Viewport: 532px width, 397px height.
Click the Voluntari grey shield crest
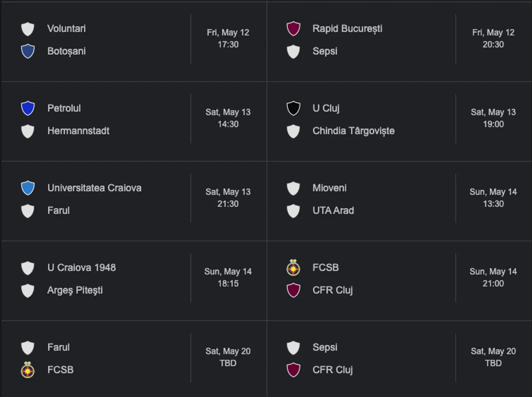pyautogui.click(x=28, y=29)
